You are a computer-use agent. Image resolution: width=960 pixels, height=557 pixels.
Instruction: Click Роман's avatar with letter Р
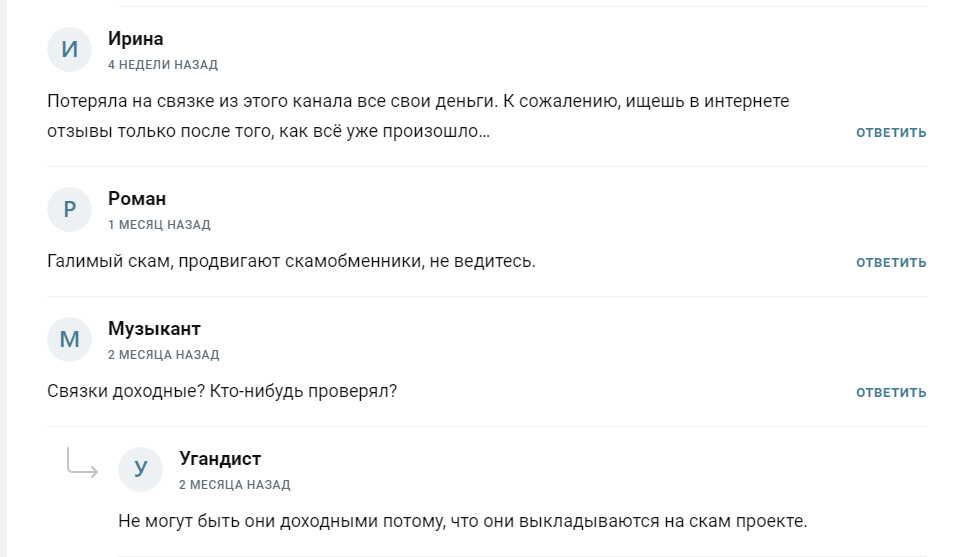click(x=69, y=210)
